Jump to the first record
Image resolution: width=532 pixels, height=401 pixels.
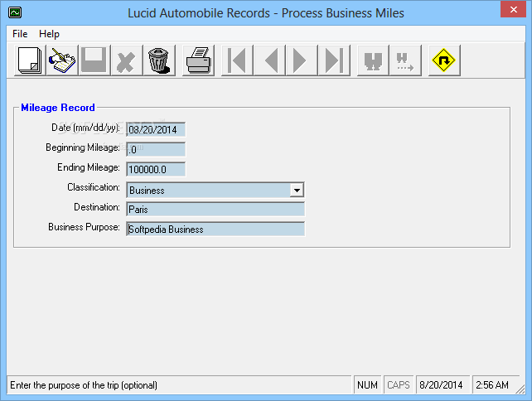click(237, 60)
